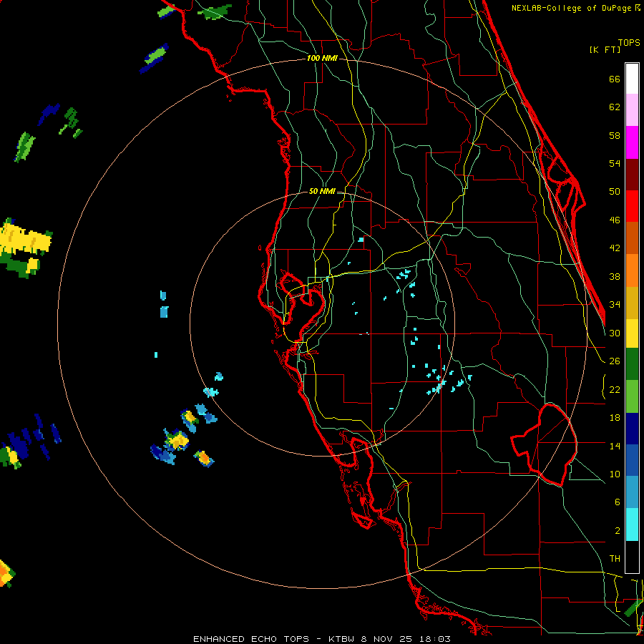The height and width of the screenshot is (644, 644).
Task: Click the legend value 18
Action: coord(615,418)
